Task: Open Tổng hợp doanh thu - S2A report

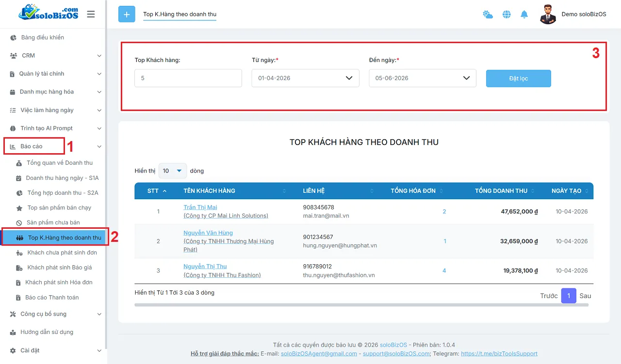Action: pyautogui.click(x=63, y=193)
